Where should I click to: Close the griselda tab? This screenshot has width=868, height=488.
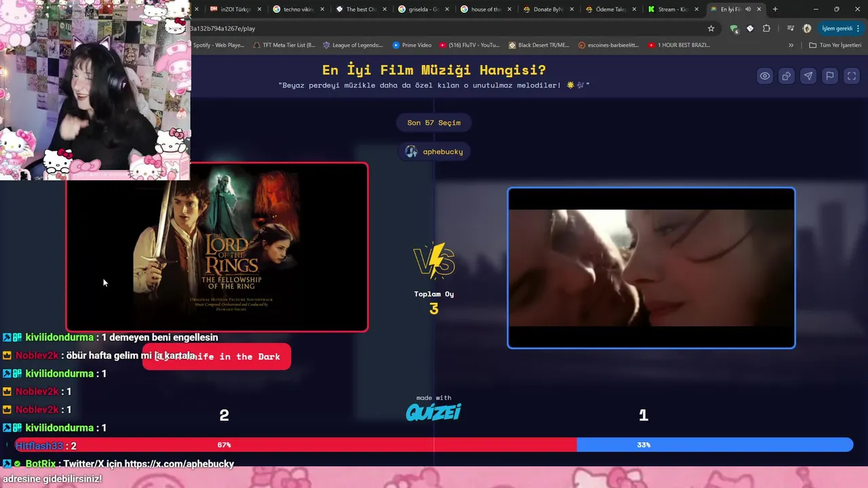click(446, 9)
